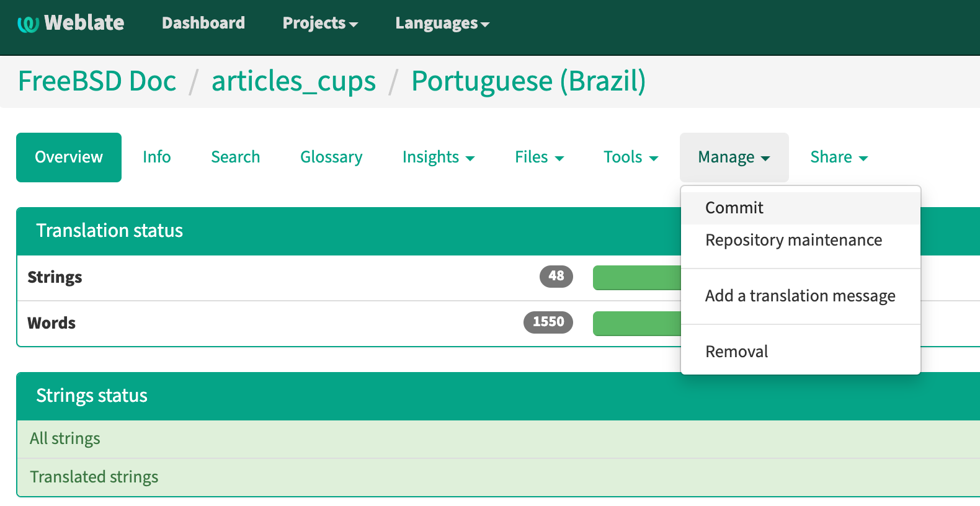The width and height of the screenshot is (980, 506).
Task: Expand the Share dropdown
Action: point(839,158)
